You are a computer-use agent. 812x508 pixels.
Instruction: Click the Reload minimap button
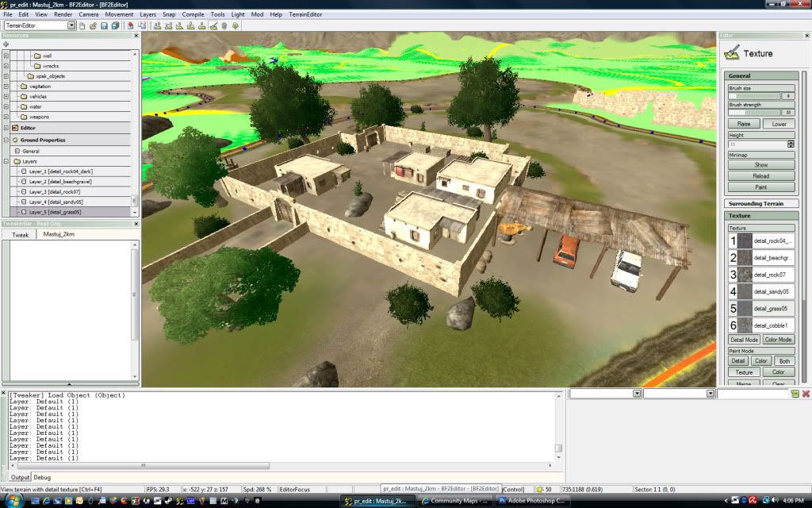click(x=760, y=176)
